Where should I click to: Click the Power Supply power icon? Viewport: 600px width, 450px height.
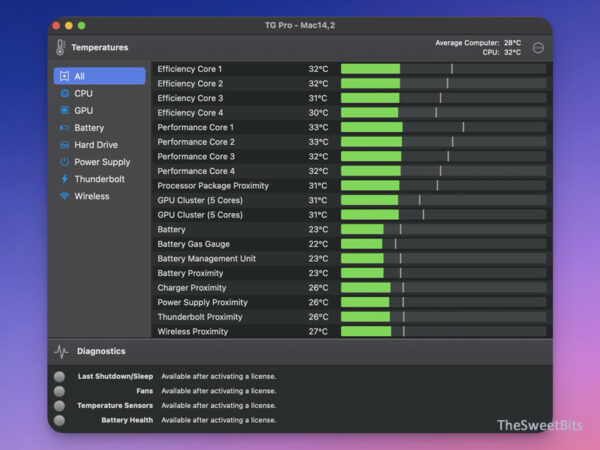[64, 162]
